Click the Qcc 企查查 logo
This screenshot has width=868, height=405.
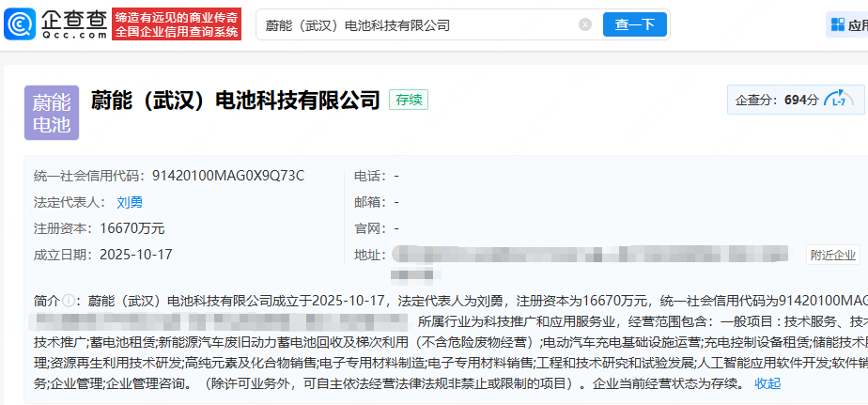55,24
